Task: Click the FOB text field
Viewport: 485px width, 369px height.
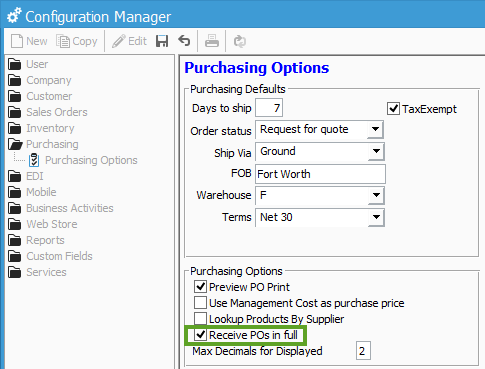Action: 320,174
